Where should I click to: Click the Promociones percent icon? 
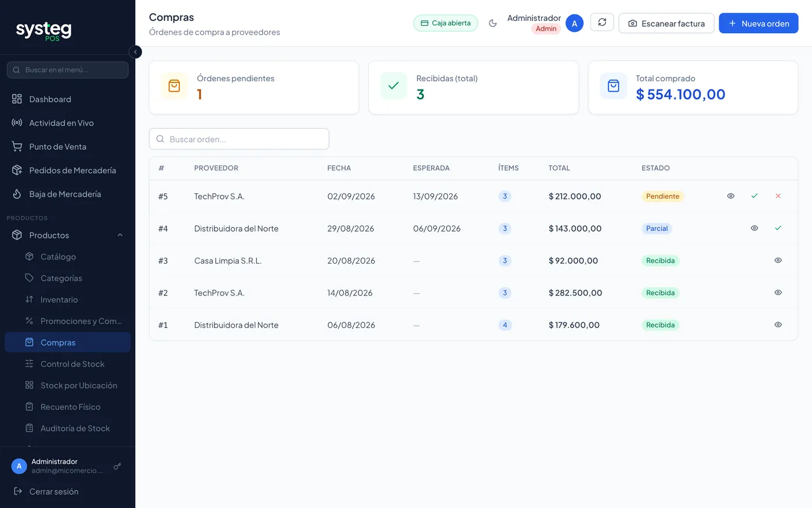[30, 321]
